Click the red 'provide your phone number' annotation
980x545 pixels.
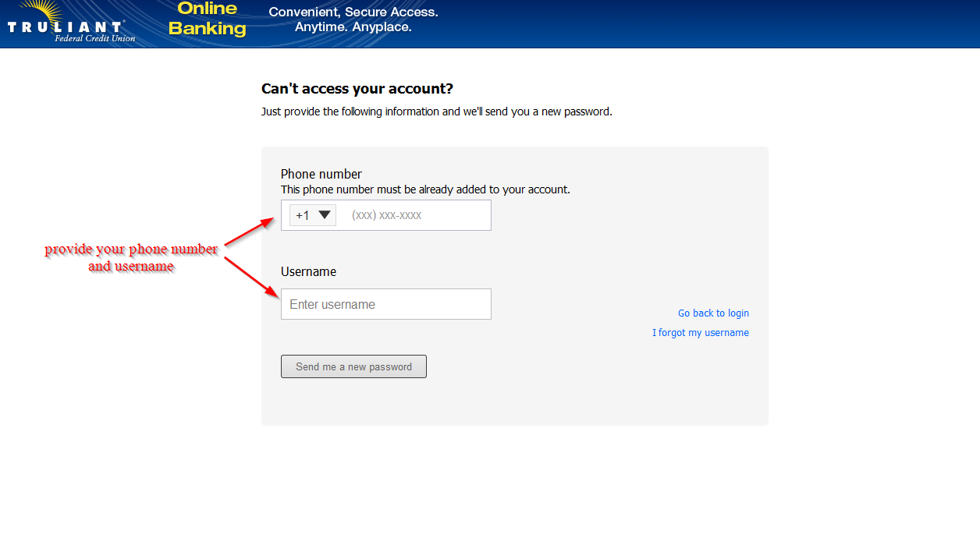[131, 257]
